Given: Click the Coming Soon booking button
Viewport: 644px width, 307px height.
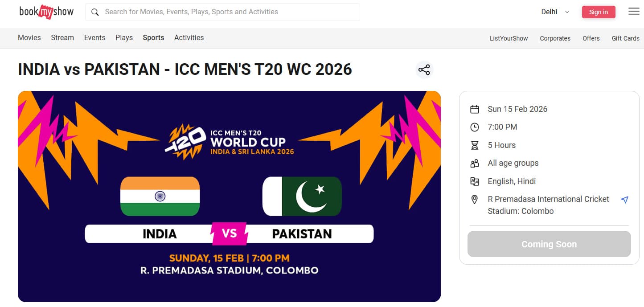Looking at the screenshot, I should point(549,244).
